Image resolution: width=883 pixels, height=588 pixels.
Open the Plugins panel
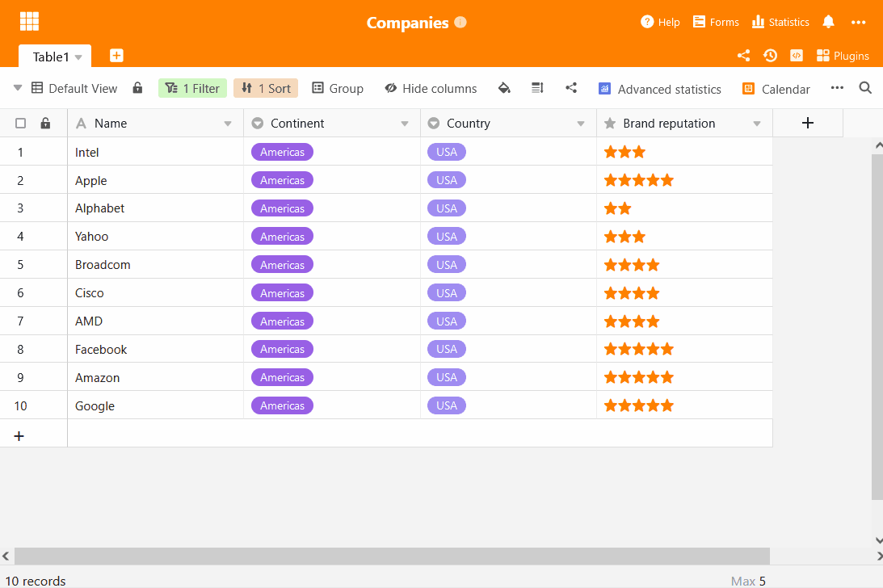843,56
